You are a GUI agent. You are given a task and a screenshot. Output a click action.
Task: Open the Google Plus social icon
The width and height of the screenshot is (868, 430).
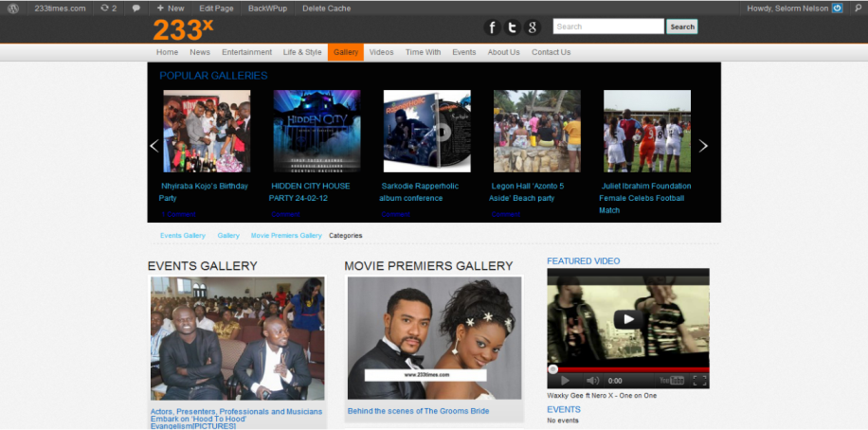(x=533, y=27)
